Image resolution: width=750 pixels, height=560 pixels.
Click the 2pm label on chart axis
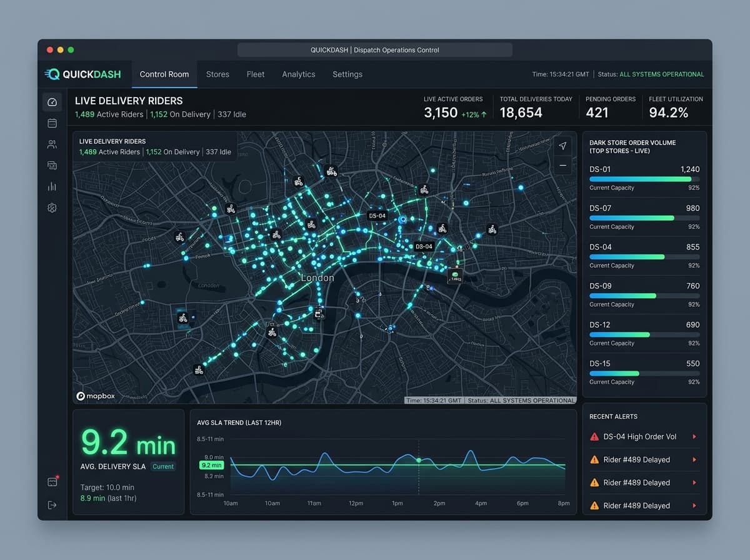[439, 503]
